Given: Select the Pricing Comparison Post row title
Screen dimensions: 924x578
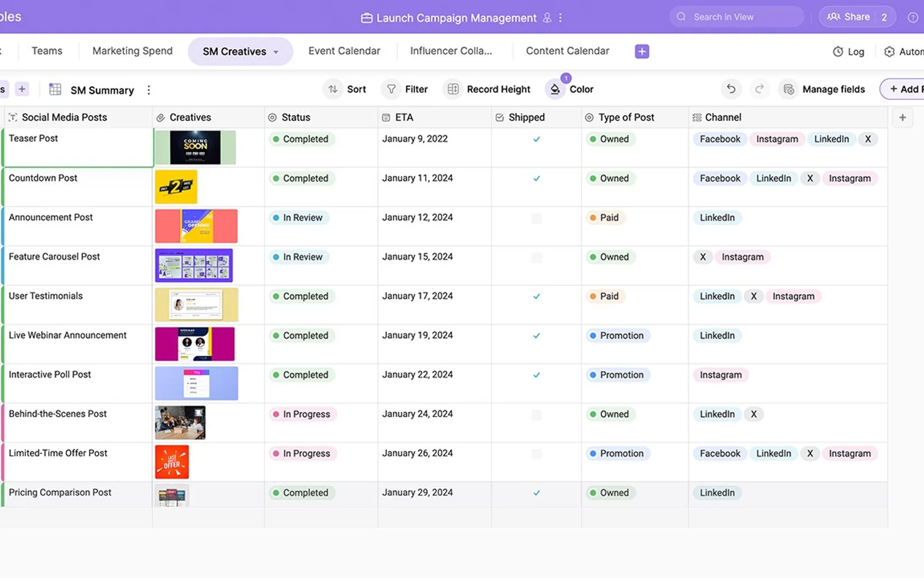Looking at the screenshot, I should (60, 492).
